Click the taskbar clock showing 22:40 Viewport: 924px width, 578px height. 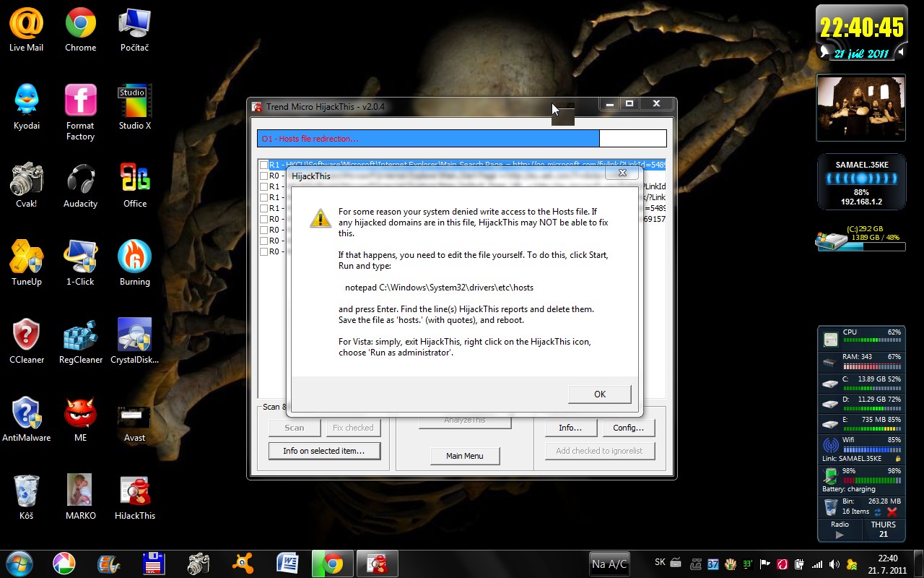tap(887, 564)
